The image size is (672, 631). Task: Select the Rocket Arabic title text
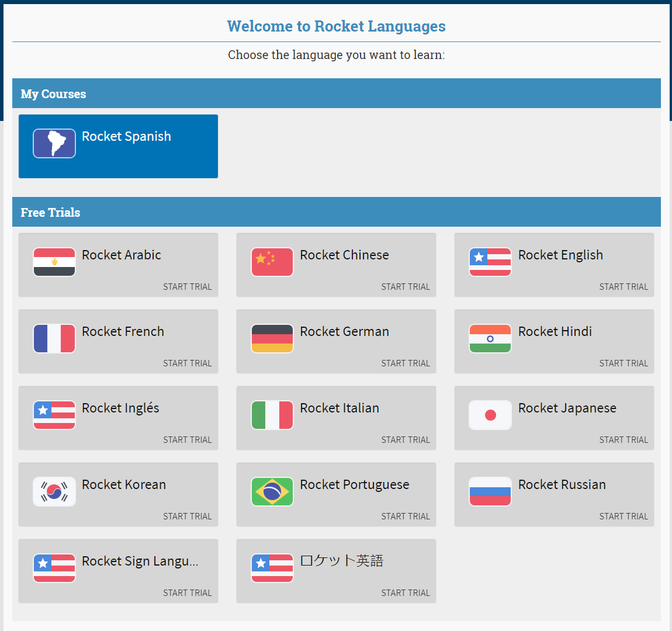(x=122, y=255)
